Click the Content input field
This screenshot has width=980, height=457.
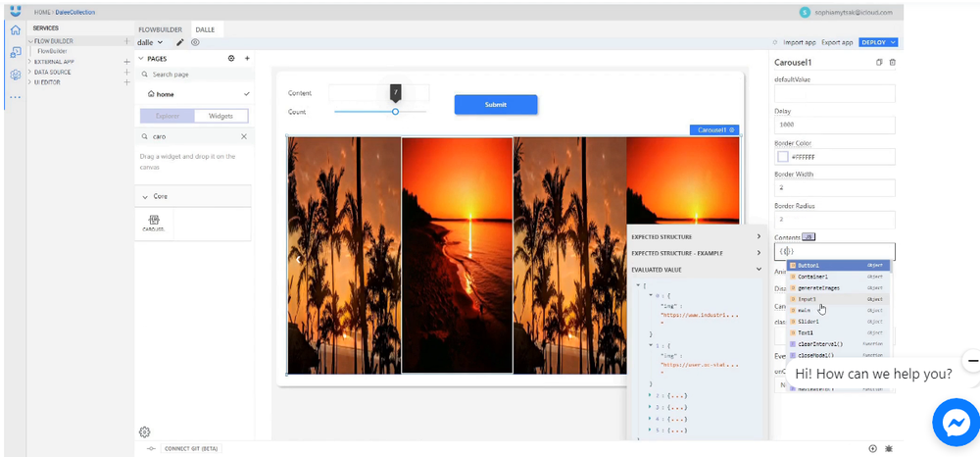tap(378, 93)
